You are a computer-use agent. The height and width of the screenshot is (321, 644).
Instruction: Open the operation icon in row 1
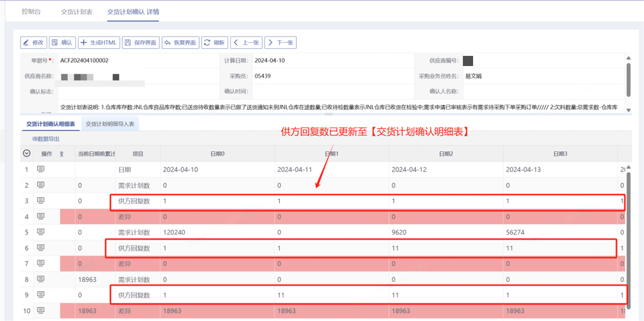(x=41, y=169)
